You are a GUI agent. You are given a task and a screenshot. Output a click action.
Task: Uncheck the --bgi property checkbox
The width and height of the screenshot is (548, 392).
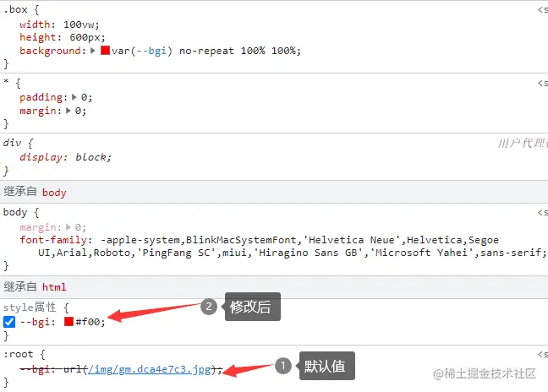9,322
